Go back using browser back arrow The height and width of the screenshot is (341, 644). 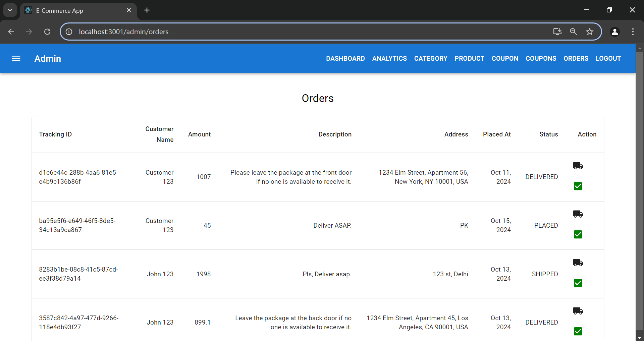coord(11,32)
